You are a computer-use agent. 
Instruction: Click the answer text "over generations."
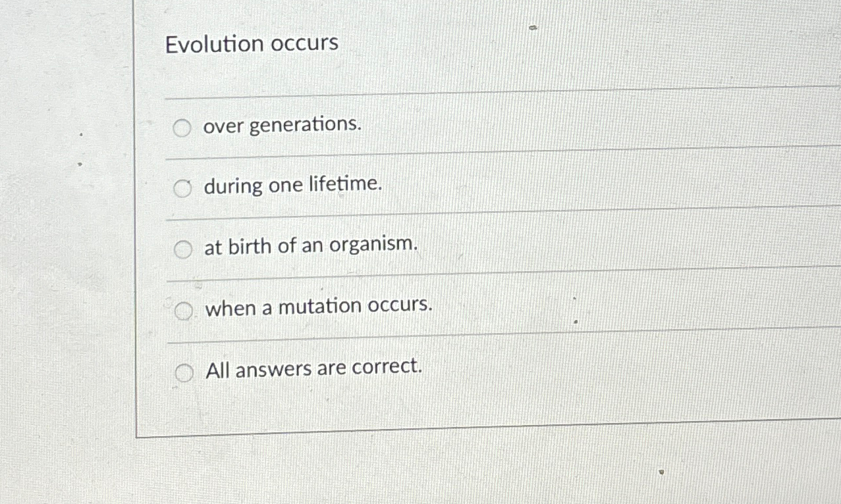[x=282, y=126]
